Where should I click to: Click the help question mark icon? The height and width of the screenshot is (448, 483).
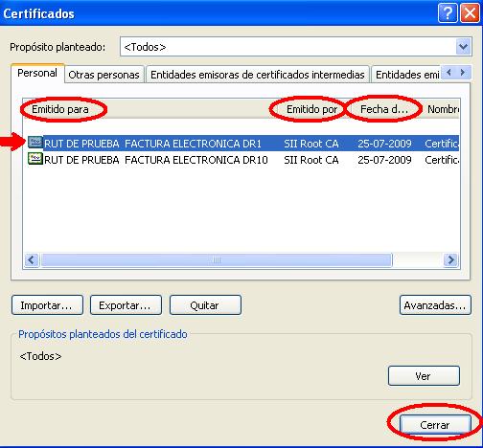click(x=448, y=13)
